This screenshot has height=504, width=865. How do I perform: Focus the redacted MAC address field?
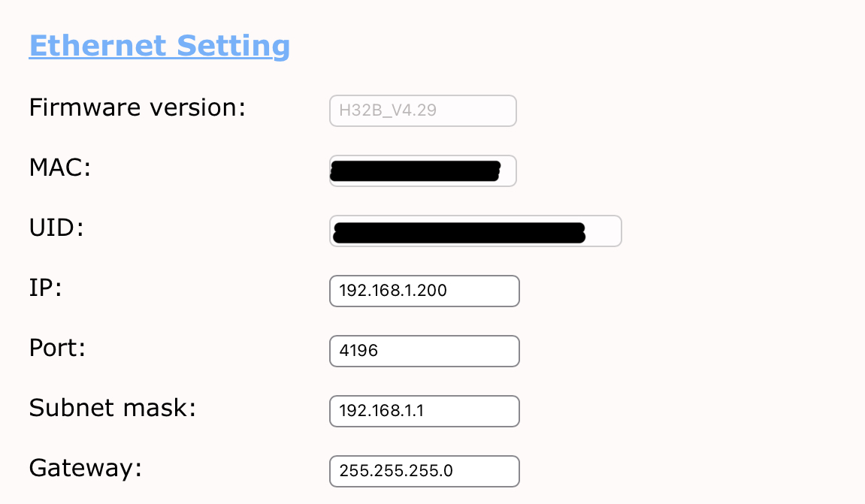pos(422,171)
